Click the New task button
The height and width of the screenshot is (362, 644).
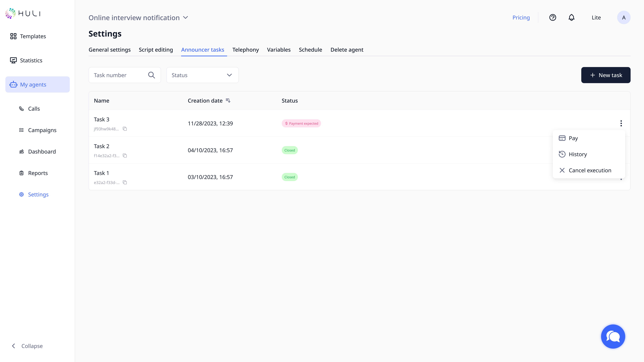(x=606, y=75)
